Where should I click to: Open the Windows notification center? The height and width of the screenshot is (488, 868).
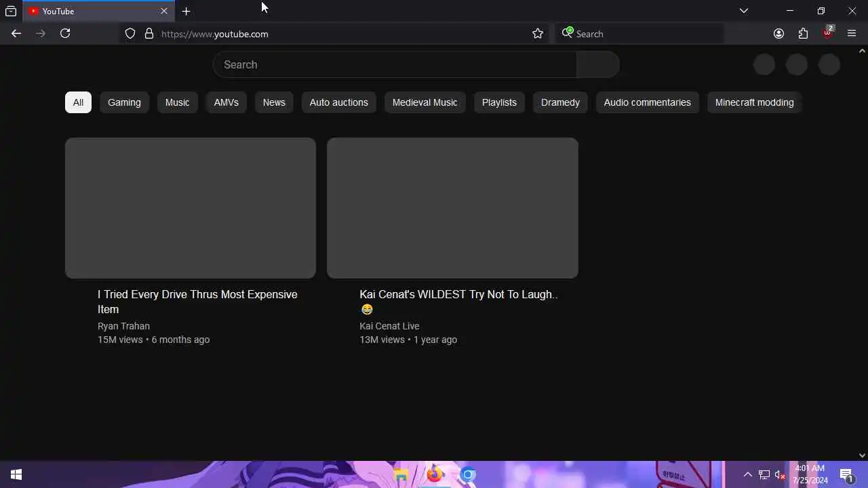pos(846,474)
